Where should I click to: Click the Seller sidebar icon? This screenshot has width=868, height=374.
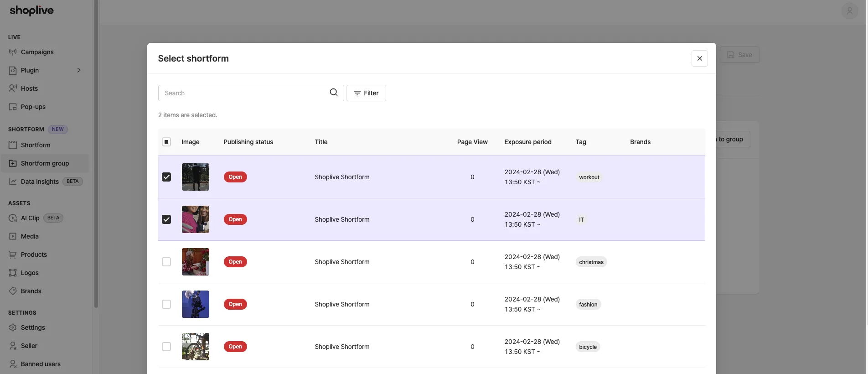[x=13, y=346]
